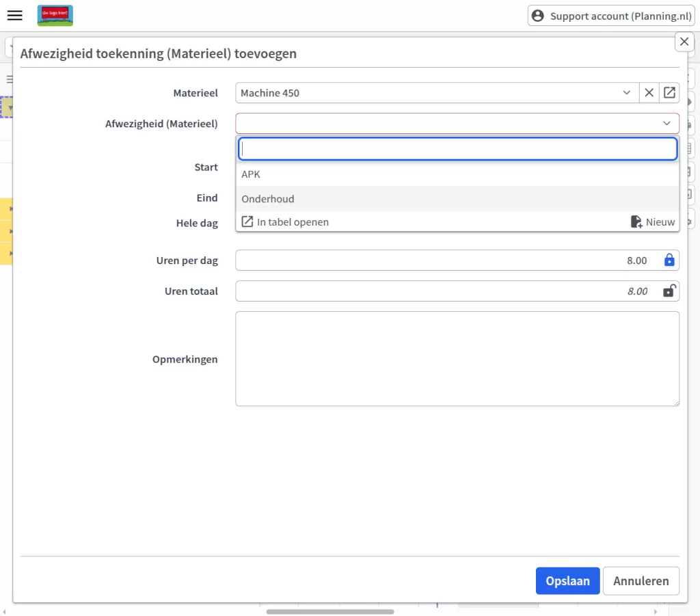Screen dimensions: 700x616
Task: Click the In tabel openen icon
Action: point(247,222)
